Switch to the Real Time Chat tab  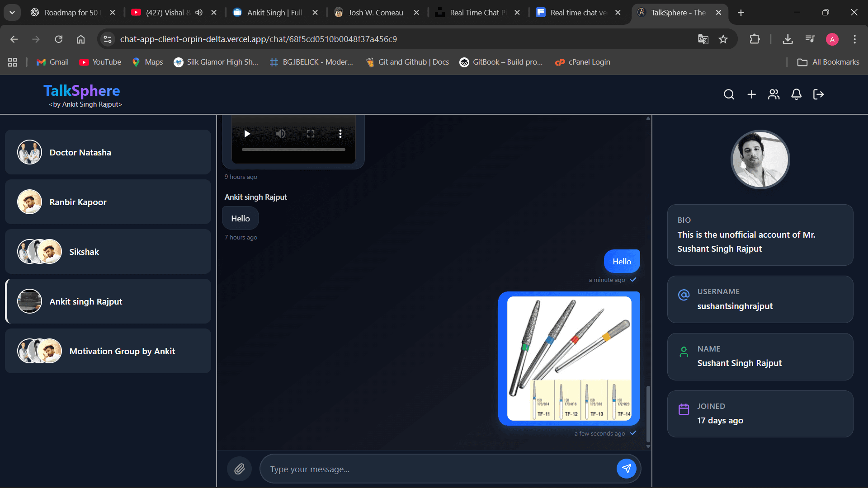(475, 13)
